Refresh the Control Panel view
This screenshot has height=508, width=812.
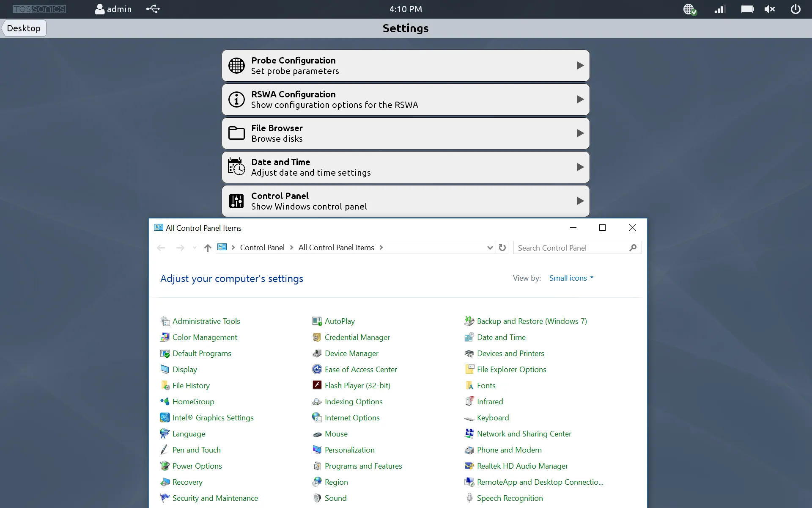click(x=502, y=248)
